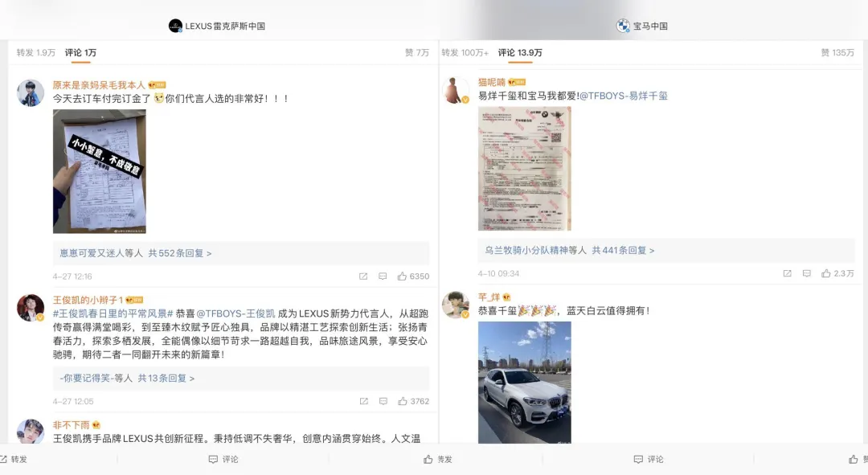868x475 pixels.
Task: Open username 原来是亲妈呆毛我本人
Action: [x=99, y=85]
